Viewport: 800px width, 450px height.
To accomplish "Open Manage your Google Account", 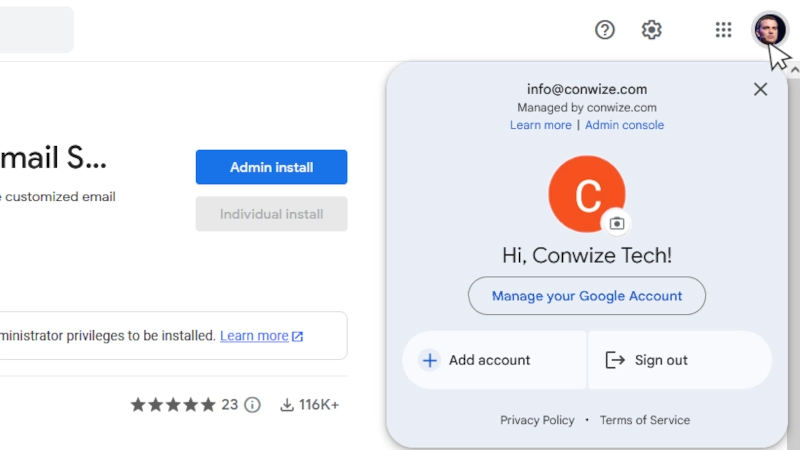I will 587,296.
